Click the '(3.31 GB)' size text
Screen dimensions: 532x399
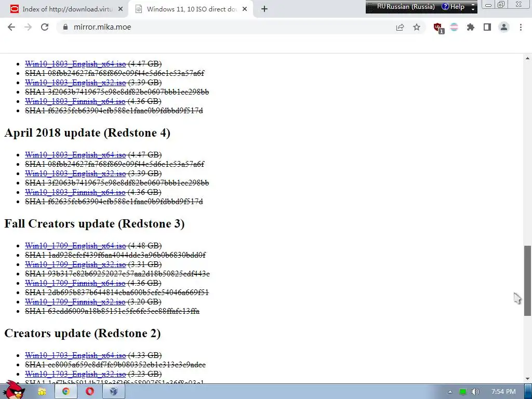point(145,264)
